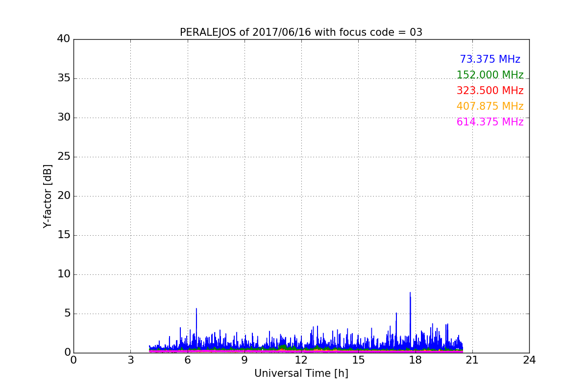Click the x-axis tick label 12
The width and height of the screenshot is (588, 392).
click(301, 360)
